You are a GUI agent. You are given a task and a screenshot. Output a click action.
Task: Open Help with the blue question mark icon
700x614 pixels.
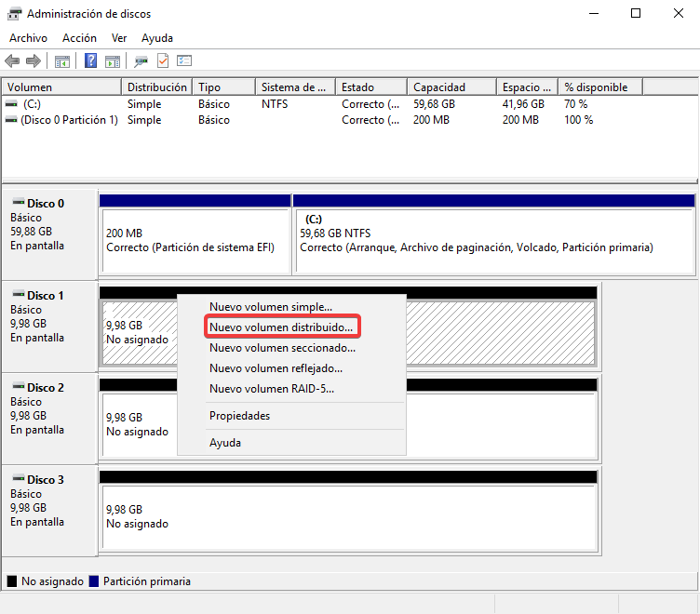pyautogui.click(x=91, y=61)
